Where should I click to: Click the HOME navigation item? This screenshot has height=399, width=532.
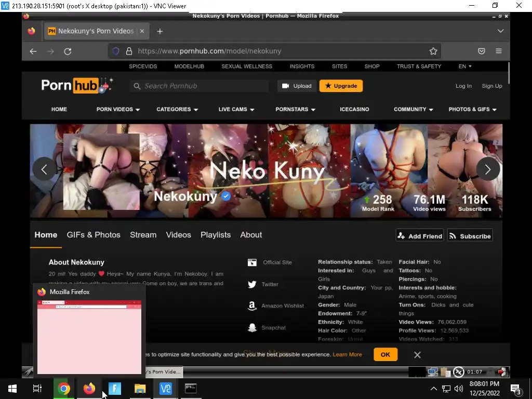[59, 109]
